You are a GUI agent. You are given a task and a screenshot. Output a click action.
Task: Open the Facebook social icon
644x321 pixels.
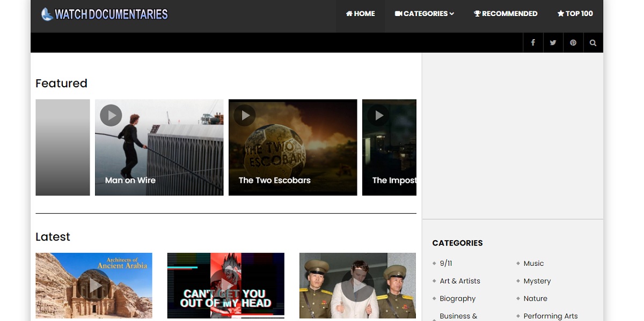[x=533, y=43]
